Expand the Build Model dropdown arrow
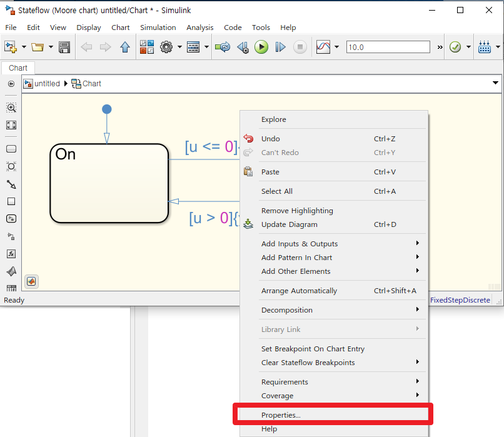This screenshot has height=437, width=504. coord(498,48)
